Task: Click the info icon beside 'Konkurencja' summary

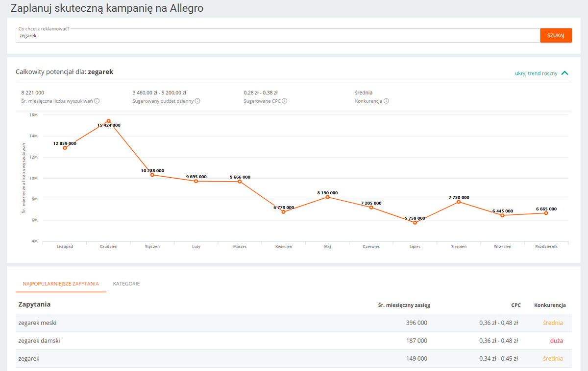Action: point(387,101)
